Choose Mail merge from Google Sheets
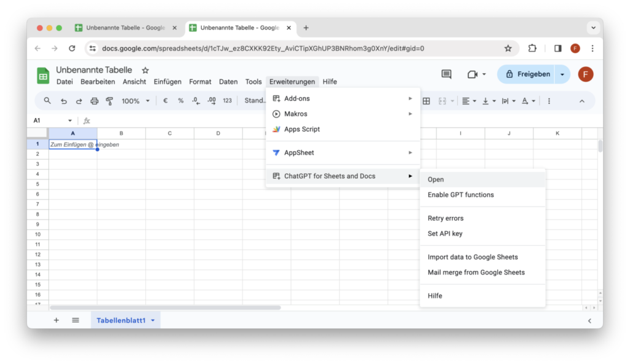Screen dimensions: 630x364 [x=482, y=272]
